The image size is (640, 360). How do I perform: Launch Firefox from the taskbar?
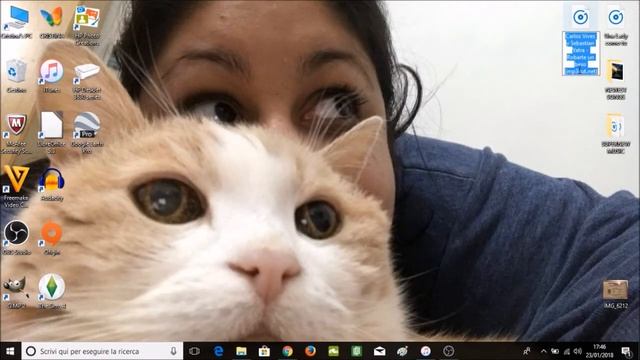[x=310, y=351]
